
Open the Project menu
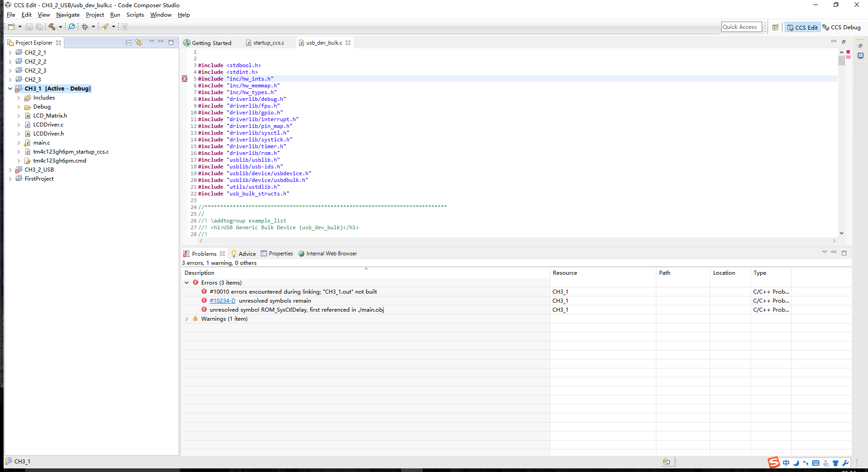click(95, 15)
